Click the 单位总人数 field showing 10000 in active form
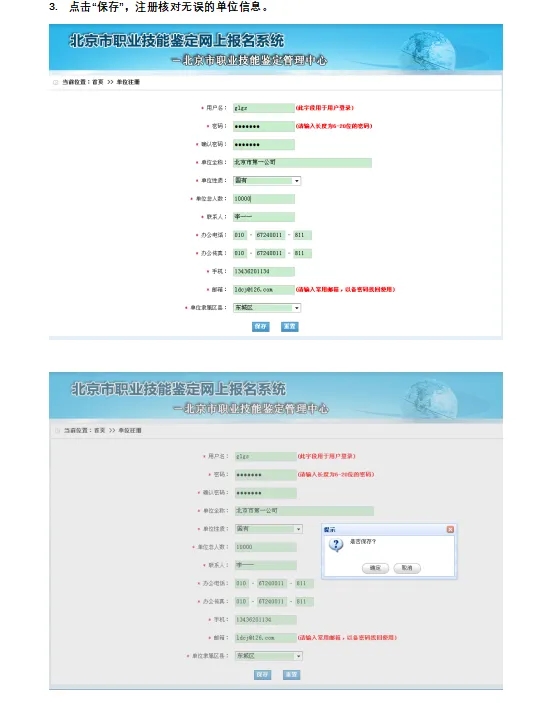The image size is (554, 703). tap(264, 199)
